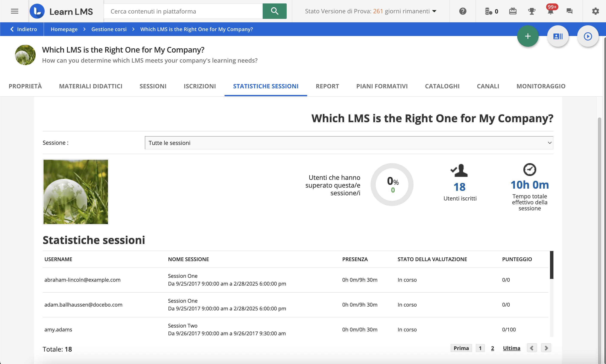
Task: Click the Ultima pagination link
Action: coord(511,348)
